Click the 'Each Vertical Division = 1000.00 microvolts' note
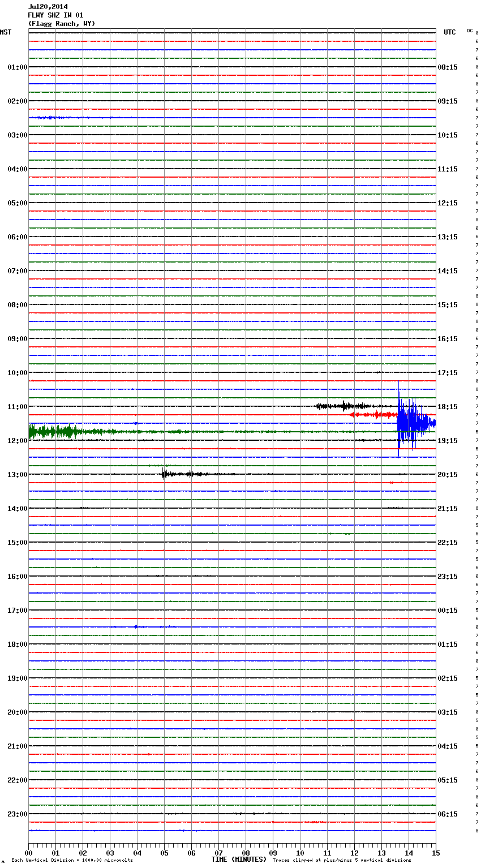This screenshot has width=481, height=868. [x=72, y=861]
